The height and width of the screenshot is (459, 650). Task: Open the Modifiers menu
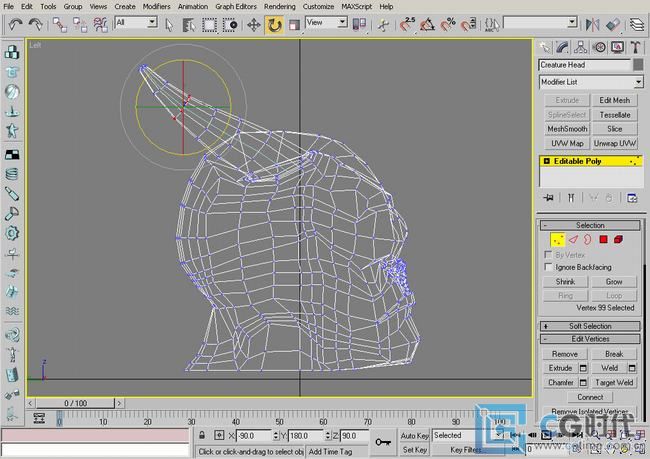coord(156,7)
